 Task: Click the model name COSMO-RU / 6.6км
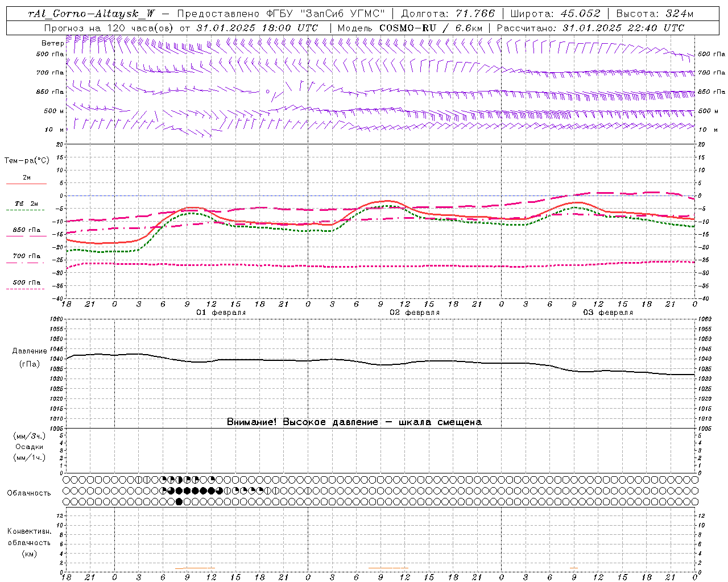[x=431, y=28]
